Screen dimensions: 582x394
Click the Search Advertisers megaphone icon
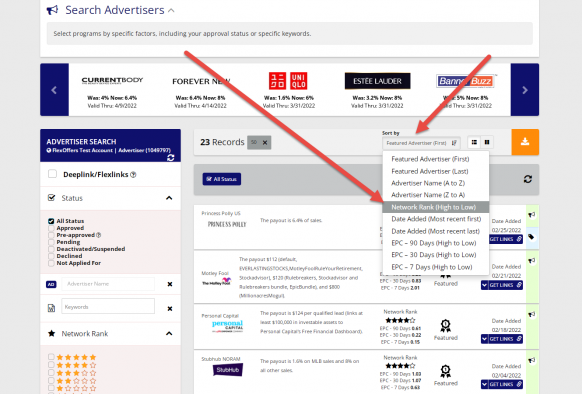click(52, 10)
